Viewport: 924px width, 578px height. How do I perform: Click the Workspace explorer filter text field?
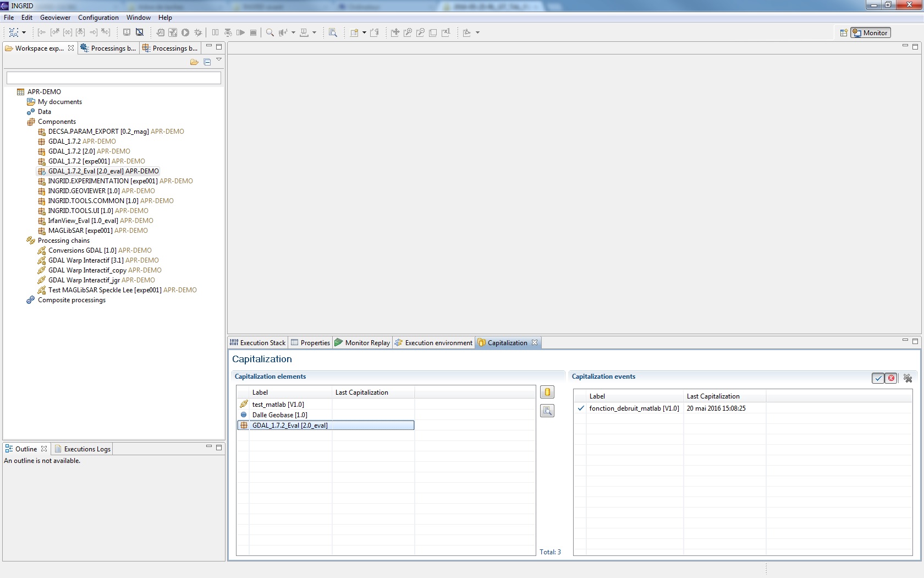point(114,78)
